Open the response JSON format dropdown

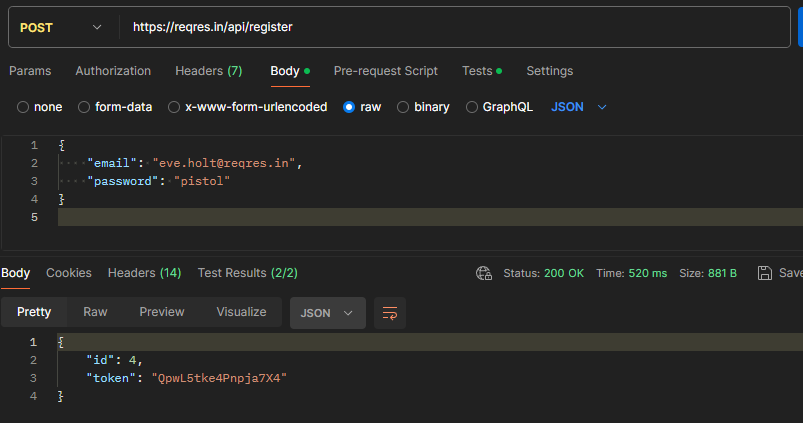[328, 313]
